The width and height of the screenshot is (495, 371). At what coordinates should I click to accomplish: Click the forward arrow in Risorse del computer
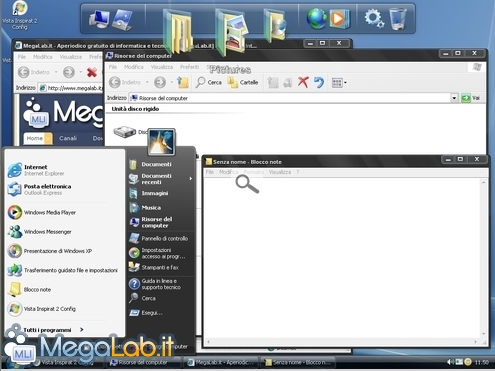(x=160, y=82)
